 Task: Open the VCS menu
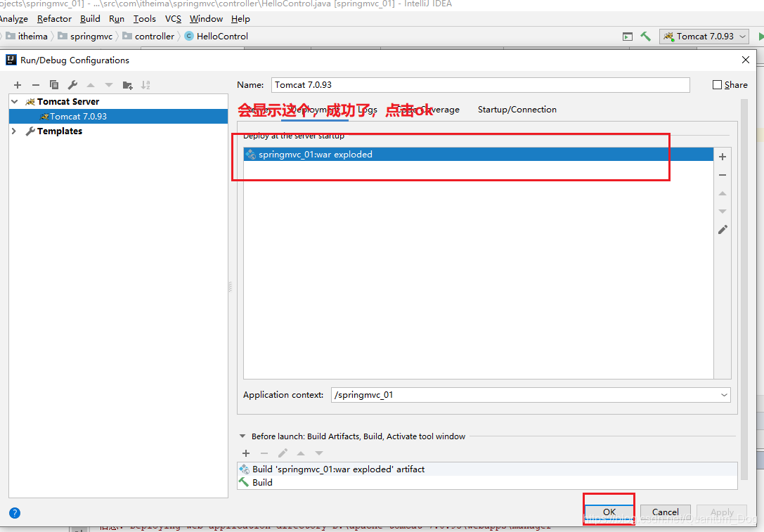(x=173, y=19)
